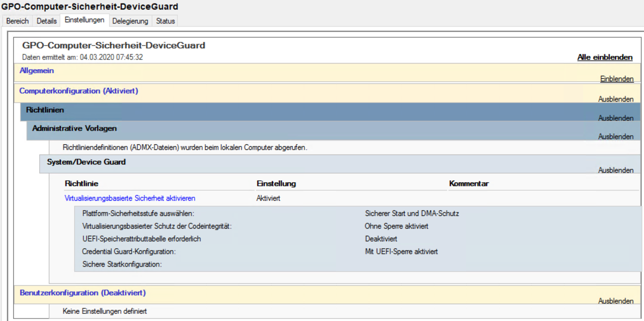This screenshot has width=644, height=321.
Task: Click the Richtlinien header bar
Action: tap(330, 112)
